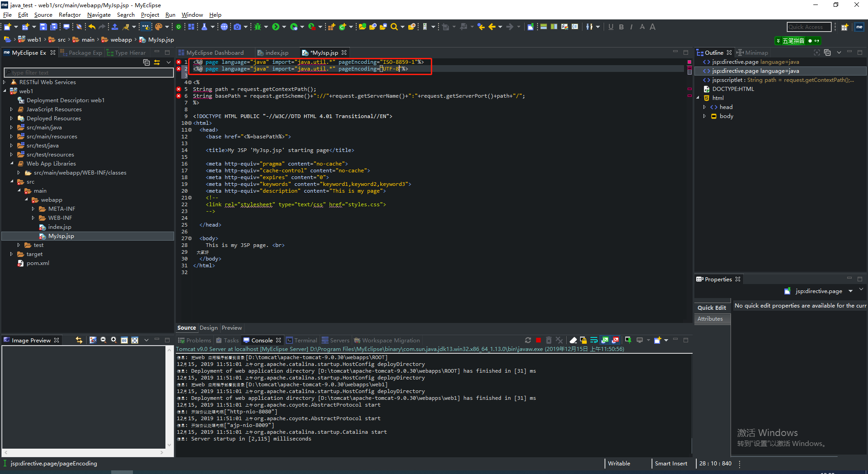Toggle the Pin Console icon
This screenshot has height=474, width=868.
[628, 340]
